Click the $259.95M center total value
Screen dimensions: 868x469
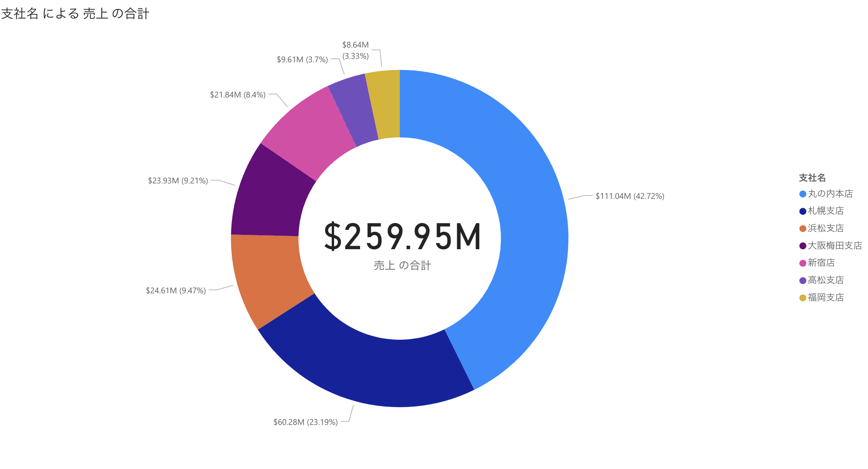(x=403, y=237)
